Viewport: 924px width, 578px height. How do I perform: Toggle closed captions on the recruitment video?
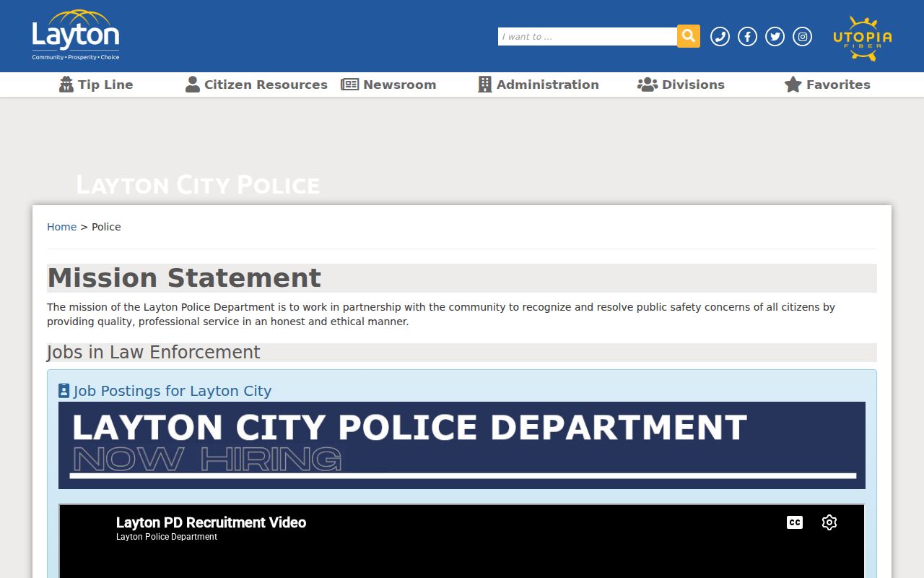[x=795, y=522]
